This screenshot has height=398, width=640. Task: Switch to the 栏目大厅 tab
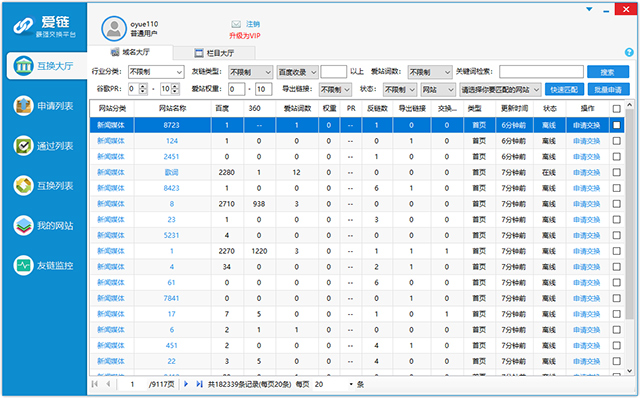pyautogui.click(x=214, y=53)
